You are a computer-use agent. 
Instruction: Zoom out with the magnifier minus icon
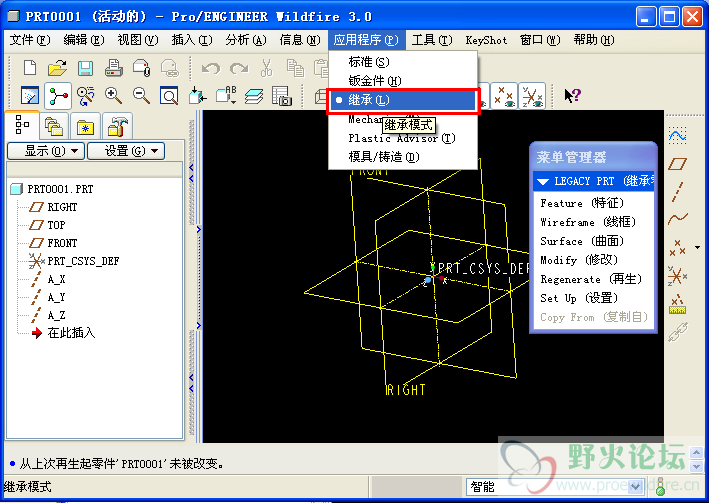141,96
